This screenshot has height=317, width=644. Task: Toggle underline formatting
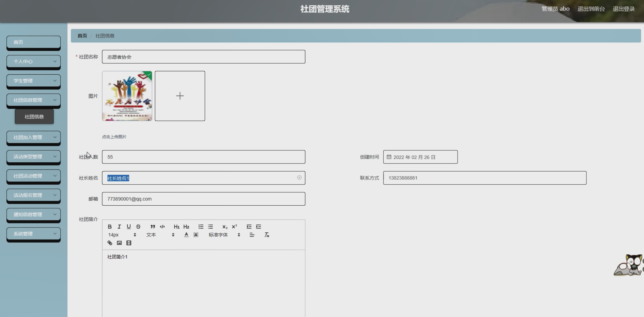click(x=129, y=227)
